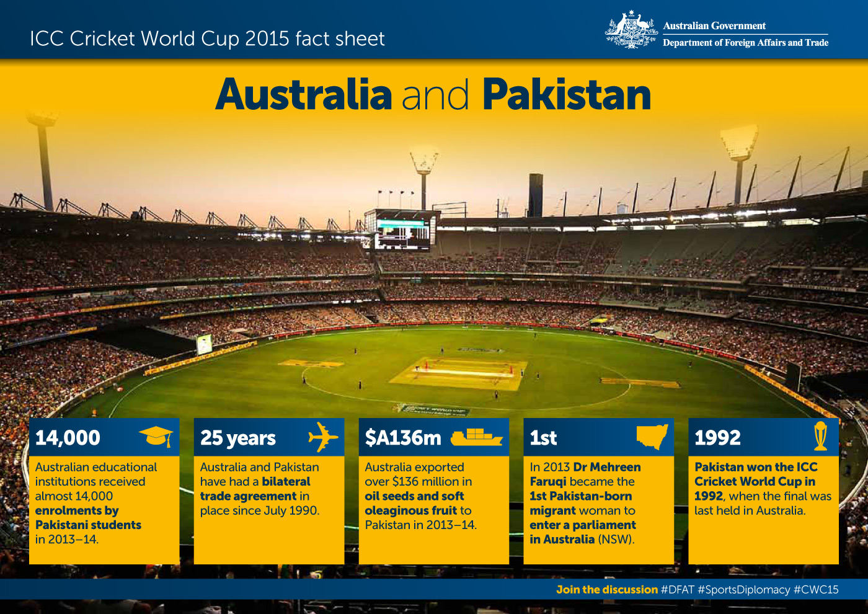
Task: Click the World Cup trophy icon
Action: tap(820, 436)
